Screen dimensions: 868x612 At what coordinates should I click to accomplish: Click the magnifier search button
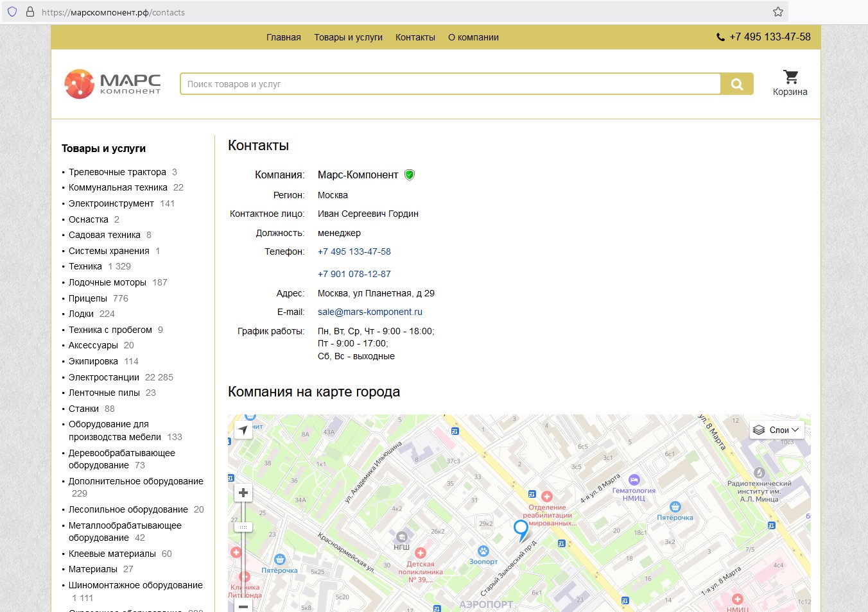736,84
